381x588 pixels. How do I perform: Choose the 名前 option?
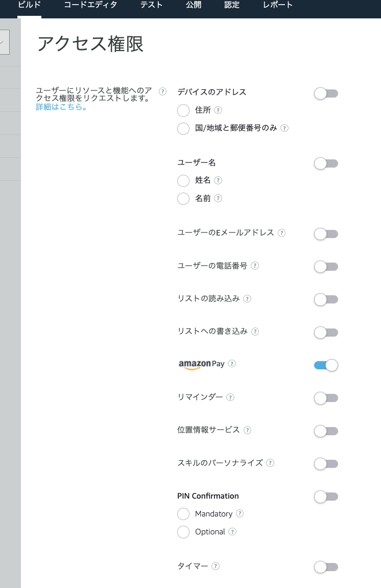(183, 199)
